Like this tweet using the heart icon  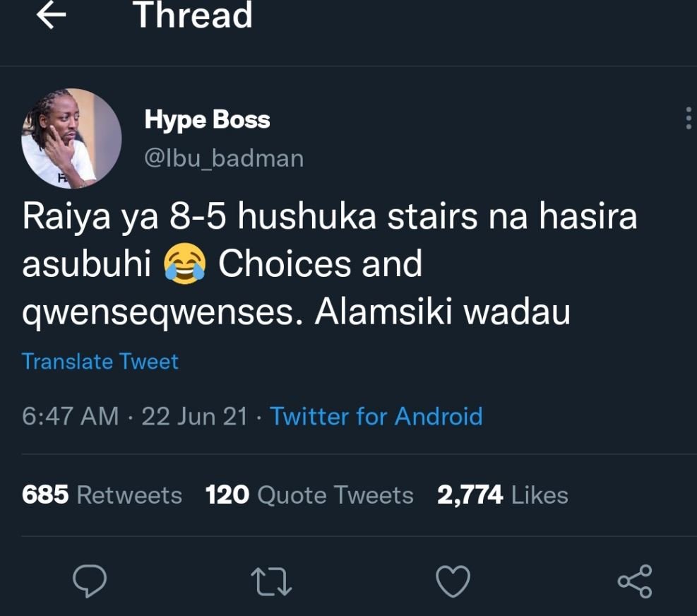pos(453,582)
